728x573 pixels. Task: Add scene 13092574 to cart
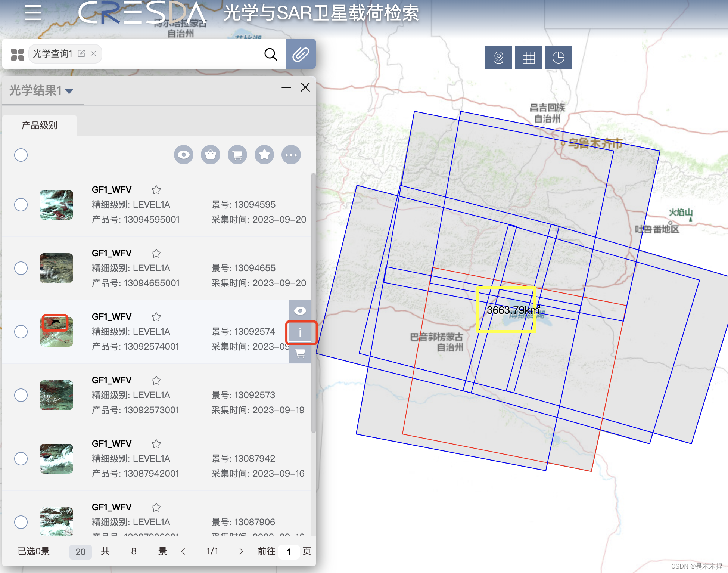(x=300, y=353)
